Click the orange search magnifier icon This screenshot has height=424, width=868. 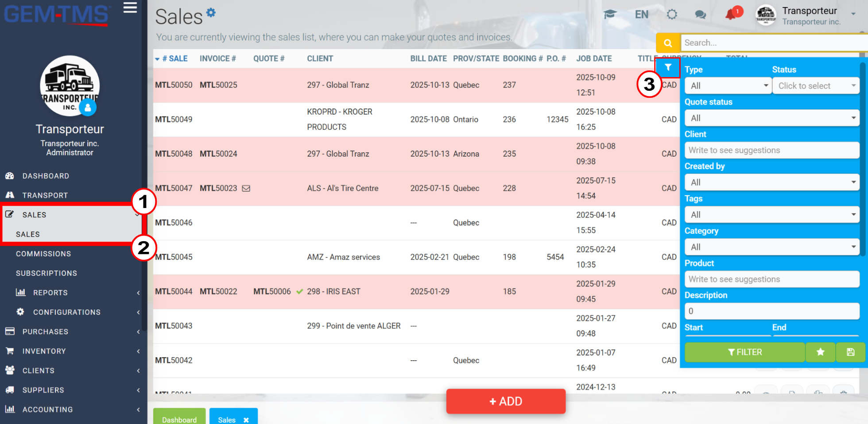668,43
